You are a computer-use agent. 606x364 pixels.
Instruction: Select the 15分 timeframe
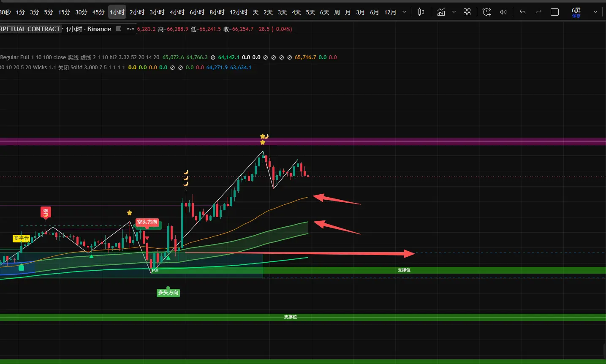[64, 12]
